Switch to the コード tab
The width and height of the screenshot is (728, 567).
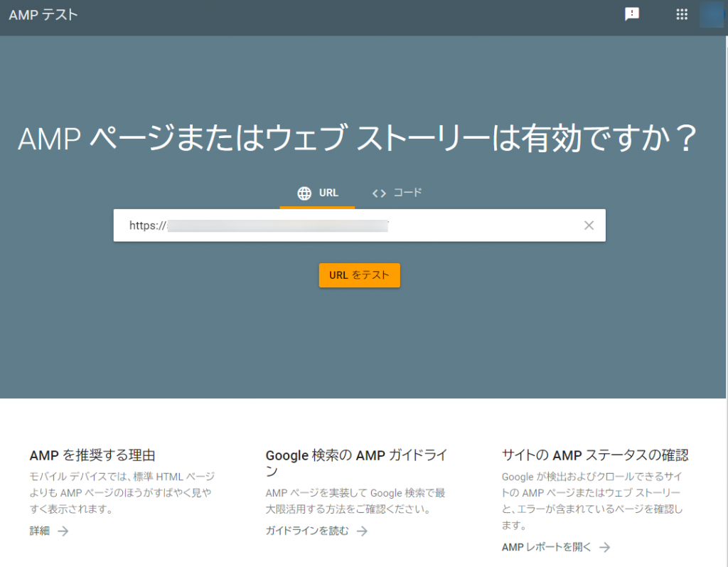point(397,194)
